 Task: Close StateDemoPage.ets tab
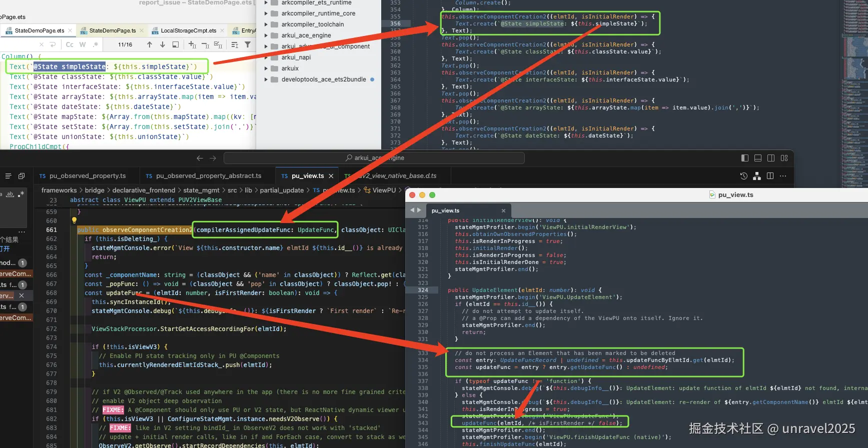pos(70,30)
